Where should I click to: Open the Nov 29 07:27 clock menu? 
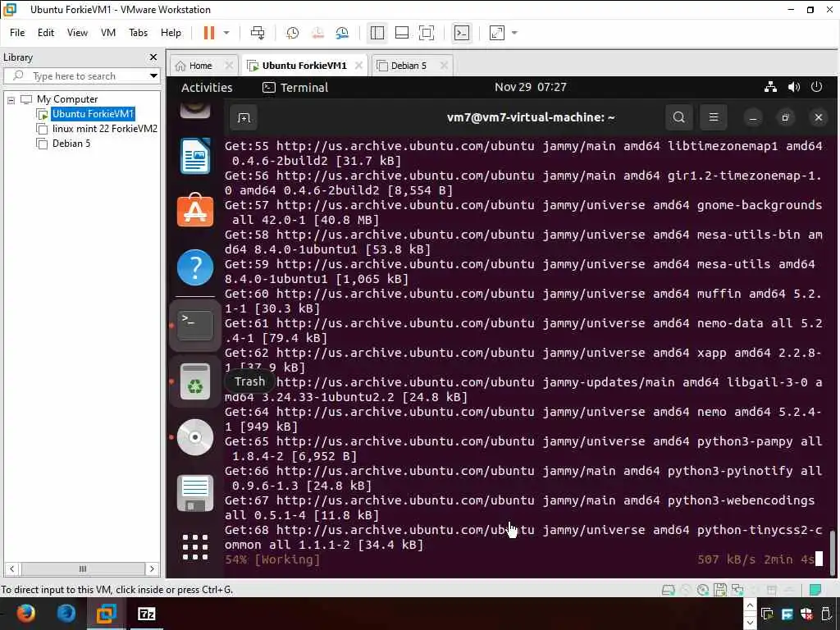tap(531, 87)
